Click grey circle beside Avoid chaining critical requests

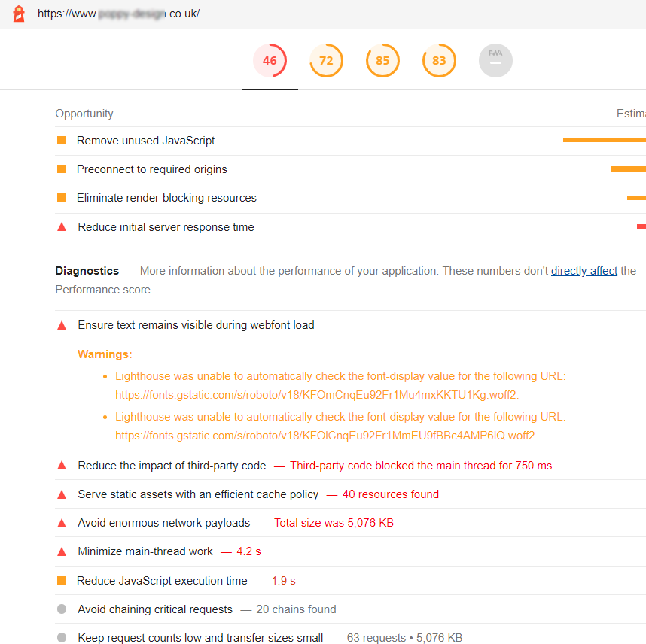click(62, 609)
